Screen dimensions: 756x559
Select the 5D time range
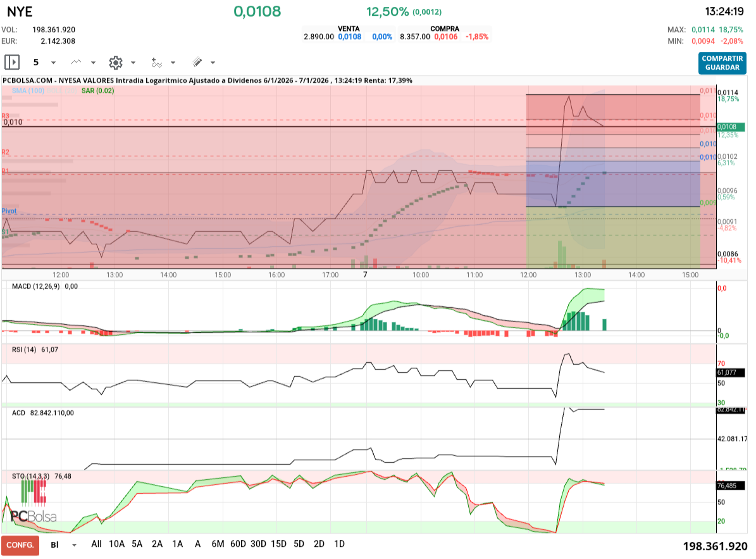click(299, 544)
